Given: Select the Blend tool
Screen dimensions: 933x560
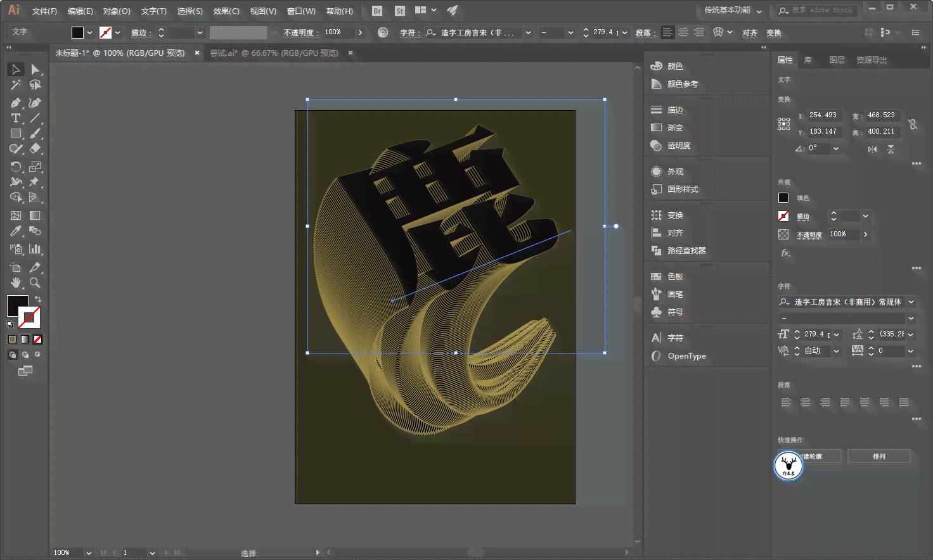Looking at the screenshot, I should click(x=35, y=231).
